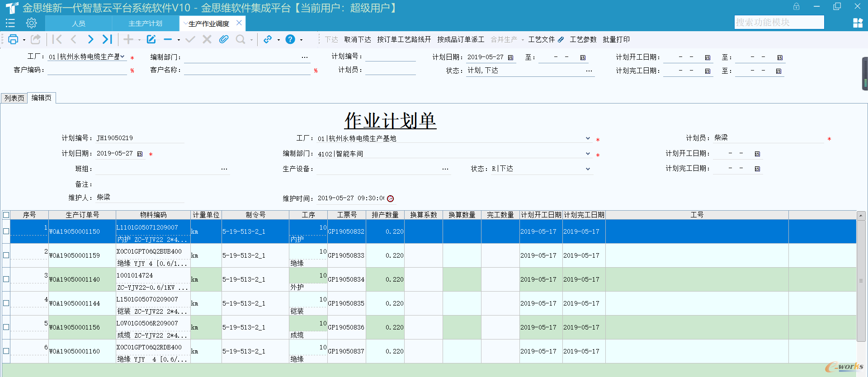
Task: Check row WOA19050001159 checkbox
Action: coord(6,255)
